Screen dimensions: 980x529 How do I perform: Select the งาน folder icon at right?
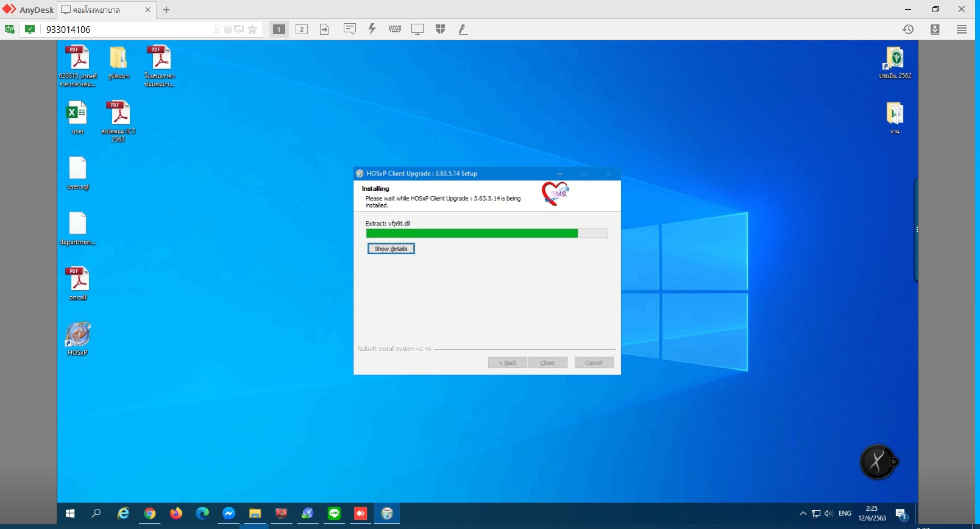[895, 118]
